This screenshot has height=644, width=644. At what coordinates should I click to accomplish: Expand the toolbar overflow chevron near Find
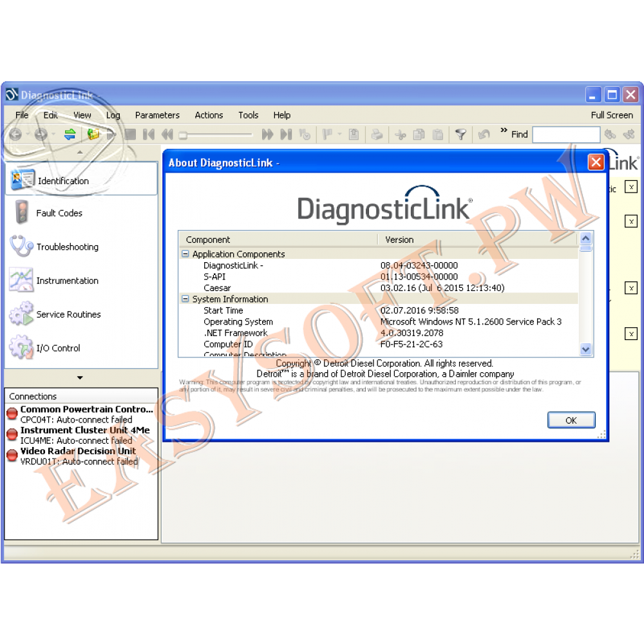point(504,130)
